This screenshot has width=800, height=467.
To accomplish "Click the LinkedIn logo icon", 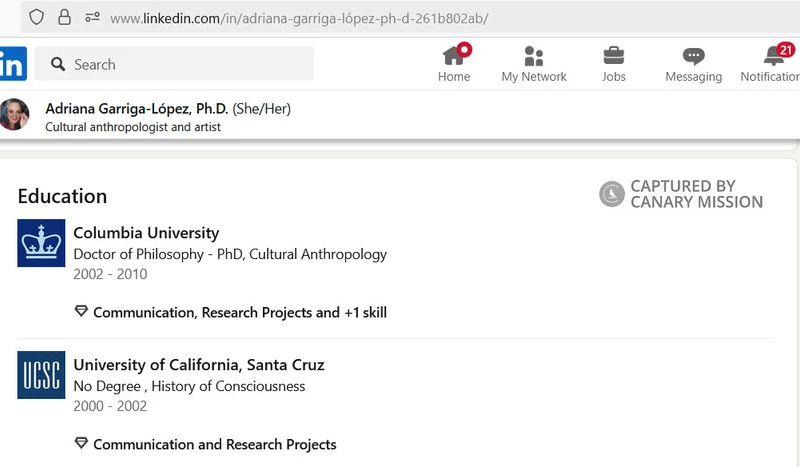I will [x=13, y=64].
